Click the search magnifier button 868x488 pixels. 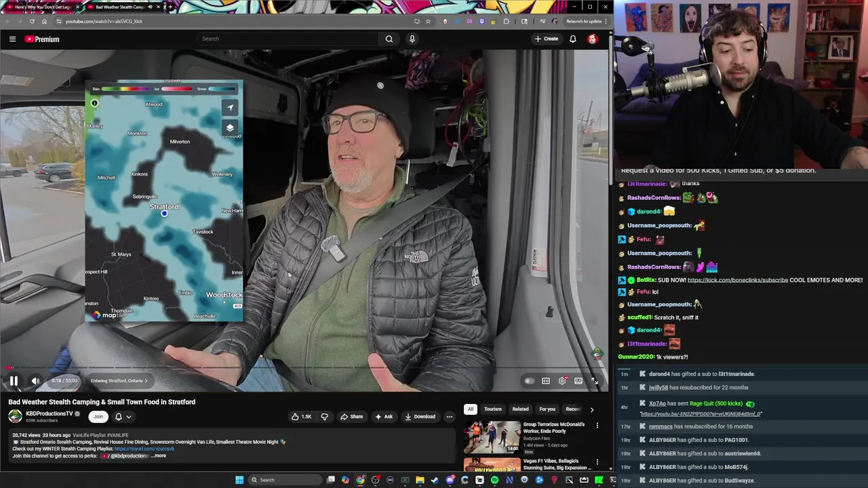[x=389, y=39]
